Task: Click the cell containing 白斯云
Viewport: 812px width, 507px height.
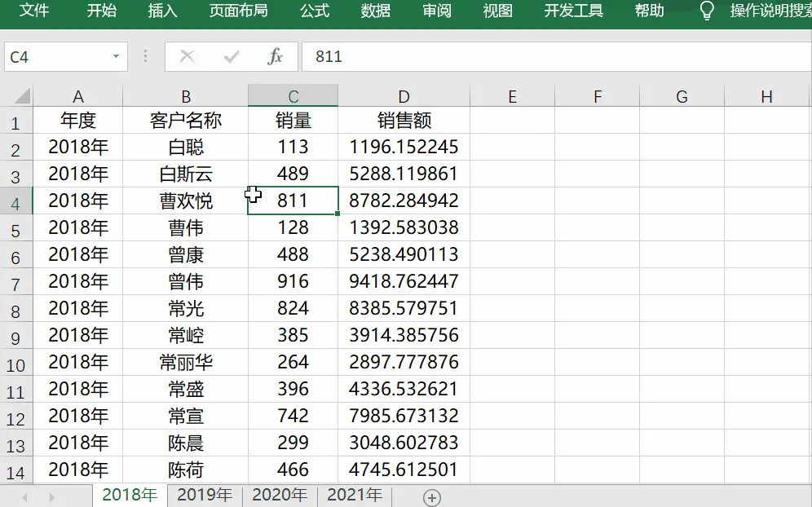Action: [186, 174]
